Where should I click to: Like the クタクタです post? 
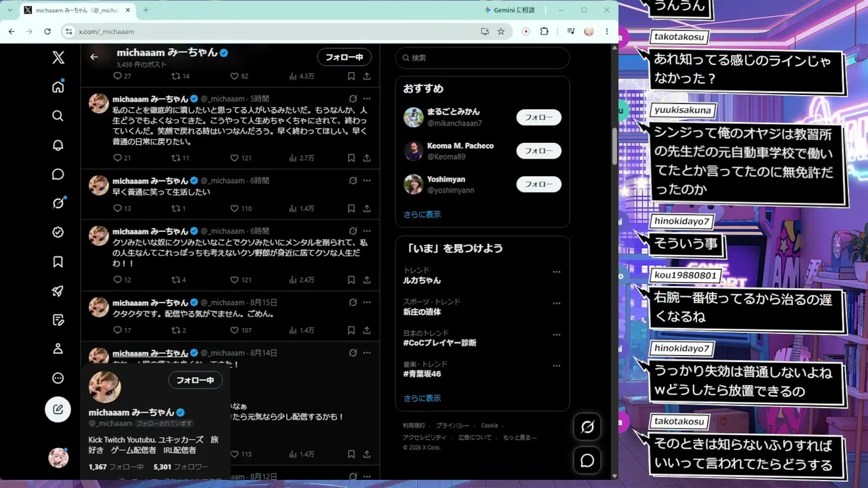click(x=241, y=330)
